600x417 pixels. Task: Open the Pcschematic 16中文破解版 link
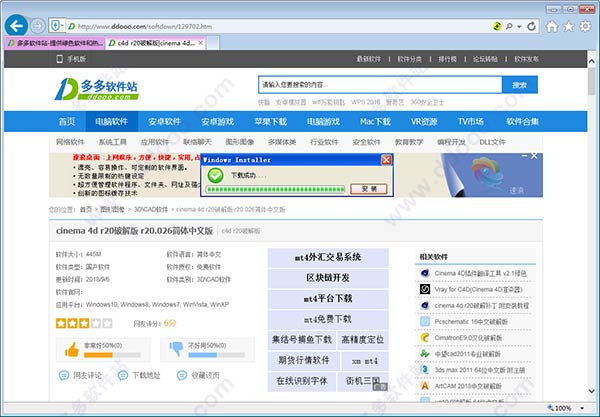tap(471, 322)
